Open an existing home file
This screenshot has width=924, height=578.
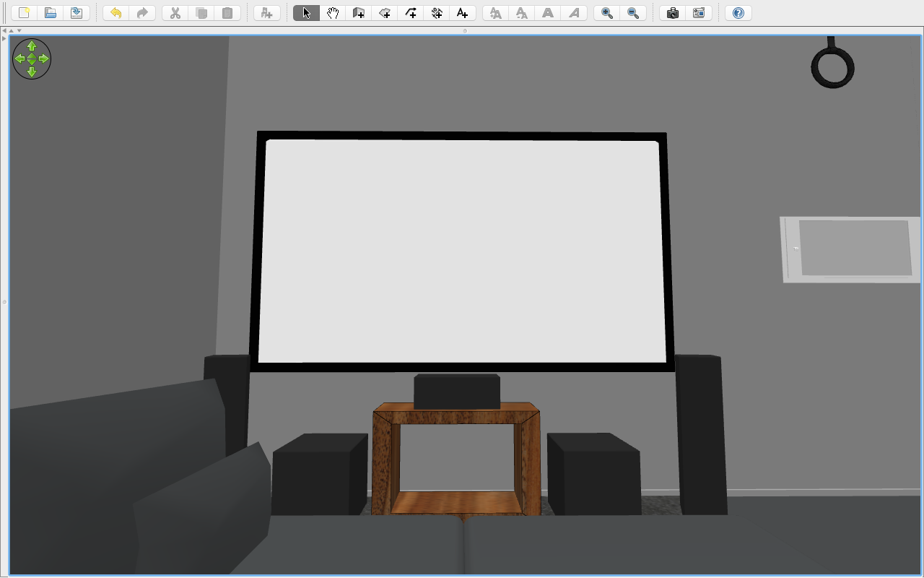pos(50,13)
